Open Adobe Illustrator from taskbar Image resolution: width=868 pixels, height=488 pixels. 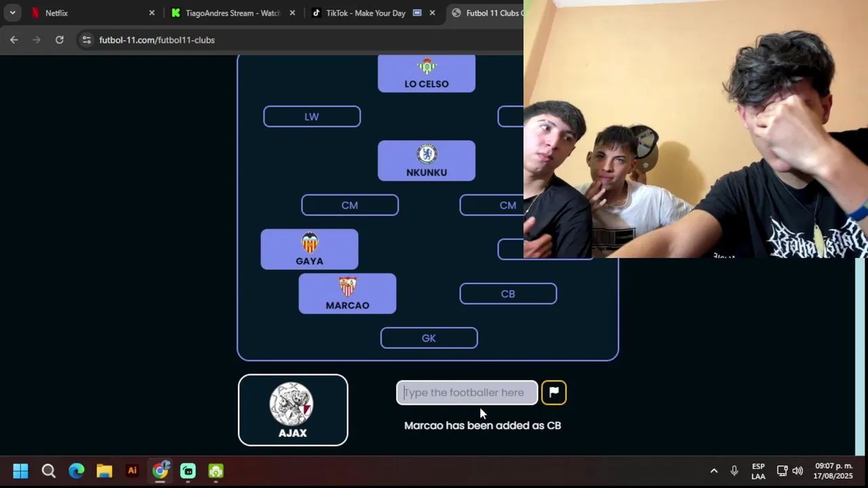[132, 471]
